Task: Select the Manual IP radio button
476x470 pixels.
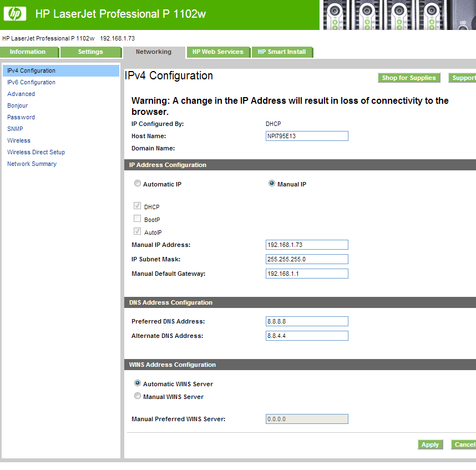Action: [x=271, y=183]
